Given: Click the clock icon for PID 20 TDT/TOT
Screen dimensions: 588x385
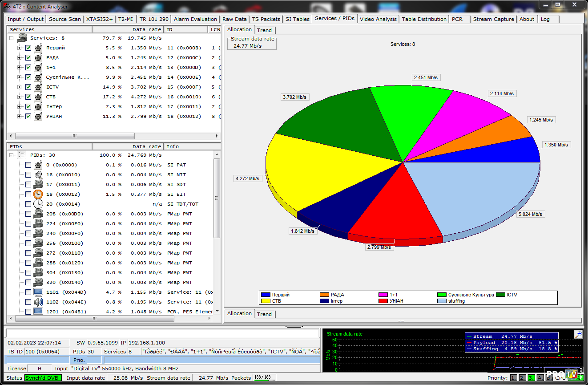Looking at the screenshot, I should pyautogui.click(x=38, y=204).
